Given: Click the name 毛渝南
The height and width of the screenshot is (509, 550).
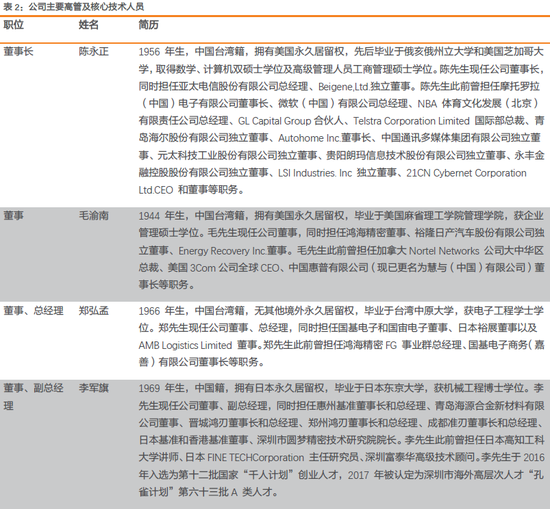Looking at the screenshot, I should 93,215.
